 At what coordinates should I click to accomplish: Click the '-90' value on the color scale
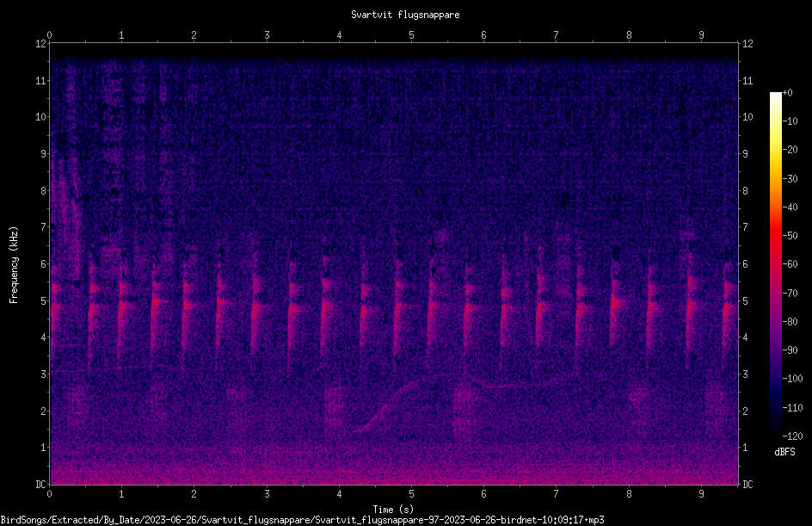point(790,350)
